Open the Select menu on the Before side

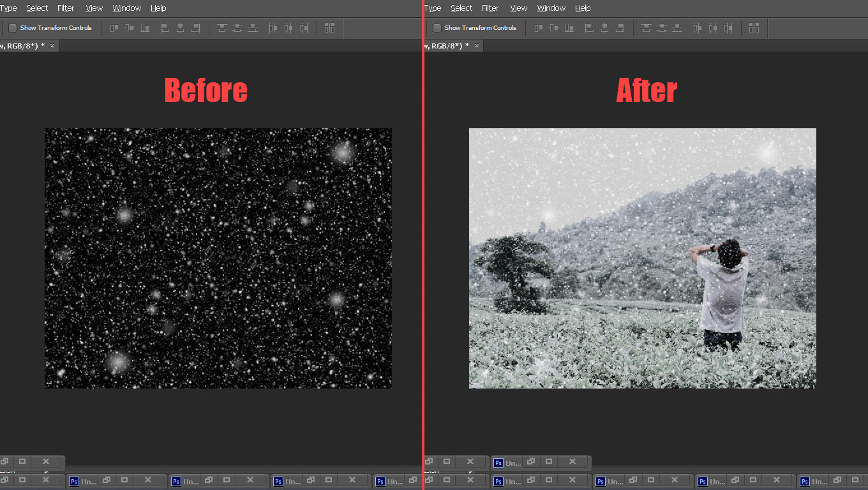[x=36, y=8]
